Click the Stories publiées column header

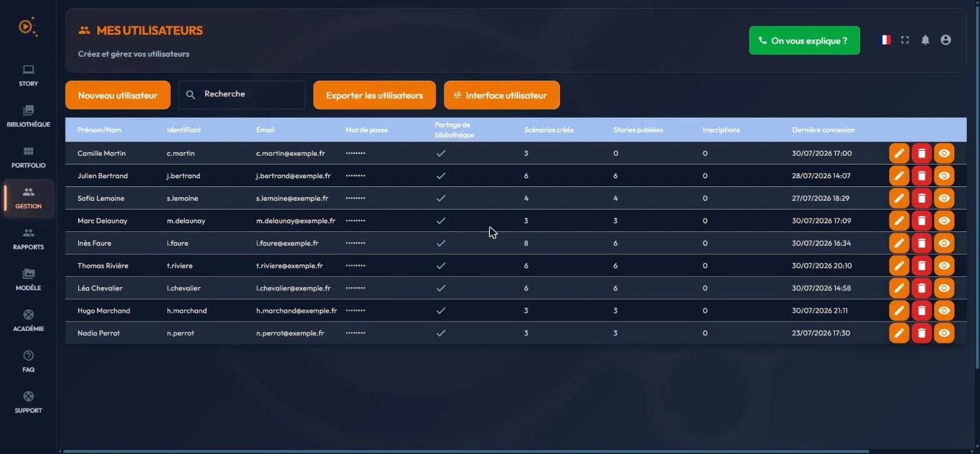638,130
